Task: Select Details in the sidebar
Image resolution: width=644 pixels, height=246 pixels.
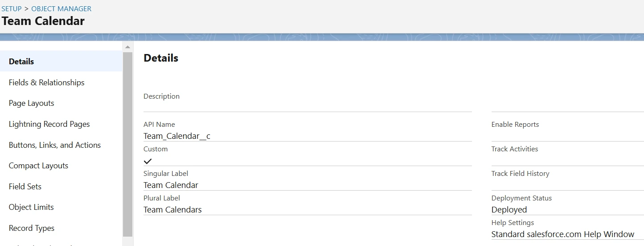Action: tap(21, 62)
